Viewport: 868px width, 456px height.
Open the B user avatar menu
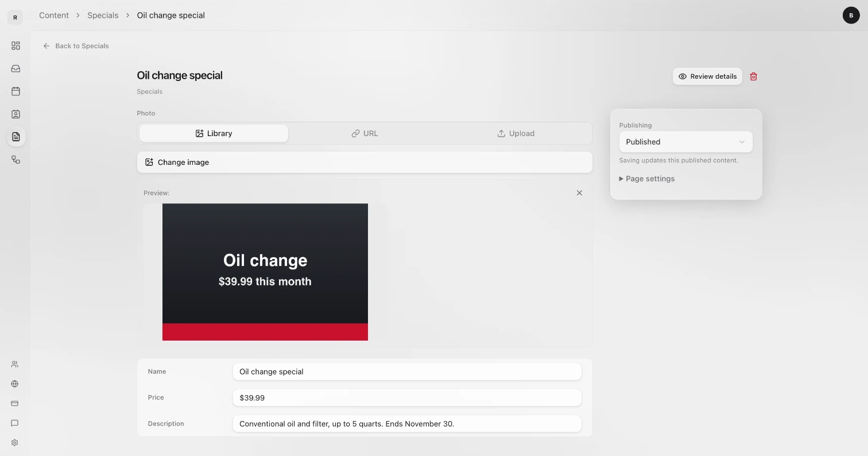pos(851,16)
